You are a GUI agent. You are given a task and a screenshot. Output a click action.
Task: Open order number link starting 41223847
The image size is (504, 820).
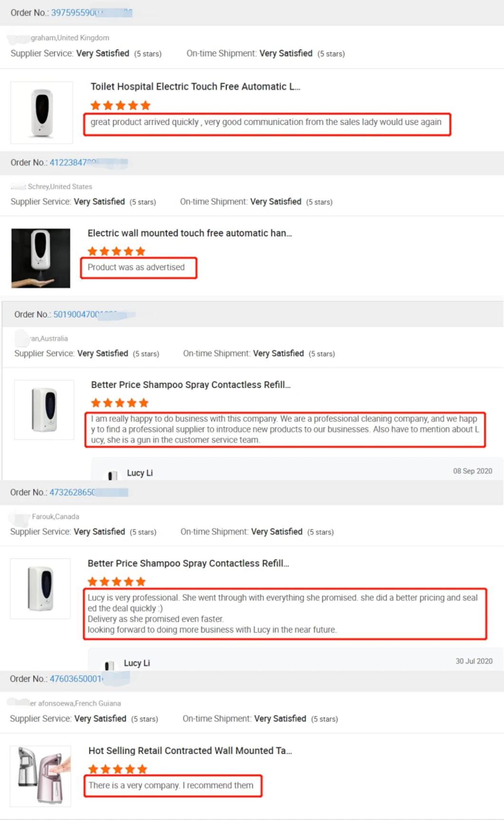pos(88,163)
